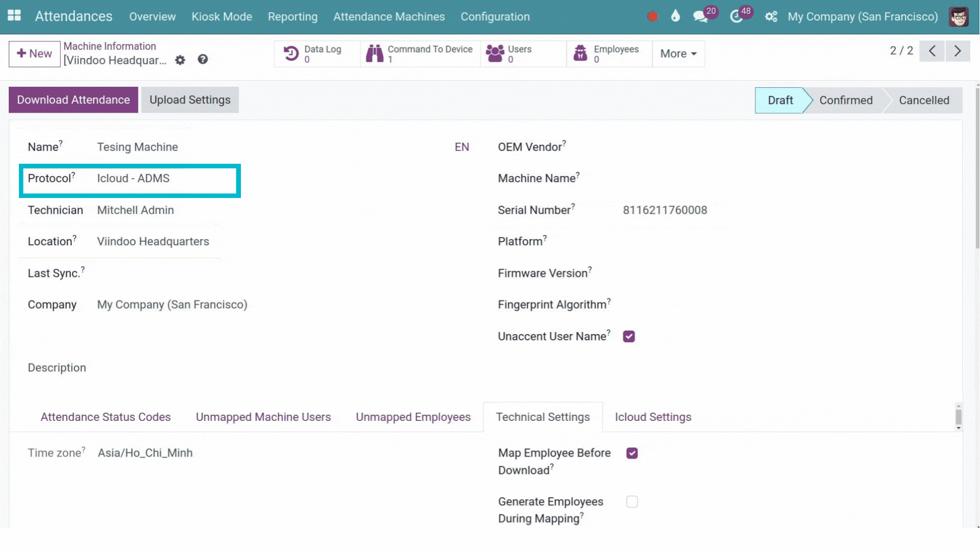The height and width of the screenshot is (551, 980).
Task: Open the Unmapped Employees tab
Action: (413, 417)
